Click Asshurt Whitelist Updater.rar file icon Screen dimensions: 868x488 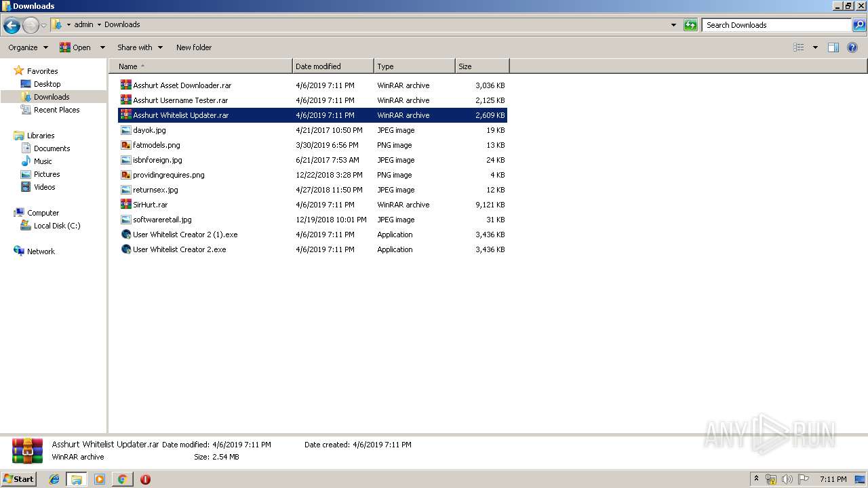pyautogui.click(x=125, y=115)
